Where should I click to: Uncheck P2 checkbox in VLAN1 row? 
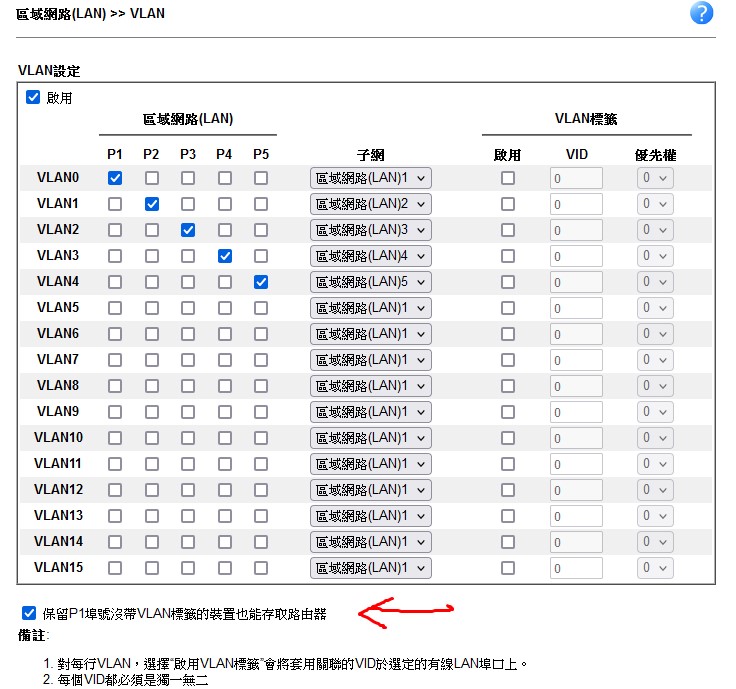point(152,204)
